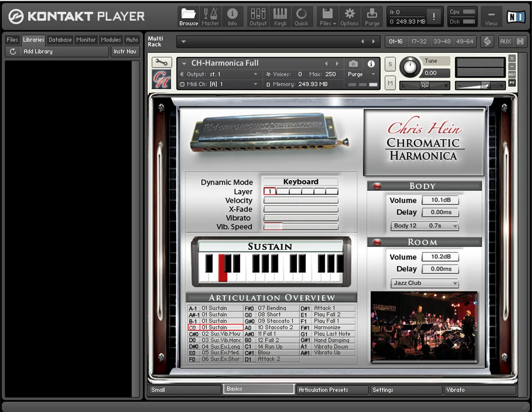Click the Purge icon in the top toolbar
This screenshot has width=532, height=412.
click(372, 17)
